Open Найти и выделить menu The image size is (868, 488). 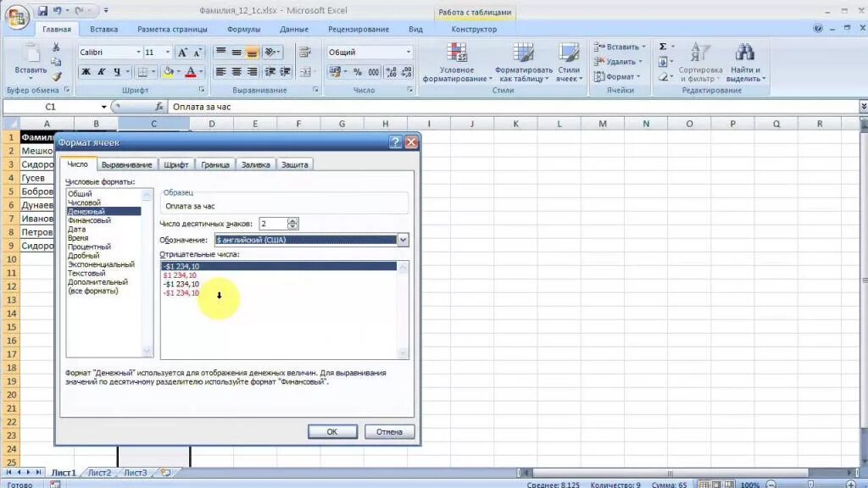pyautogui.click(x=745, y=63)
